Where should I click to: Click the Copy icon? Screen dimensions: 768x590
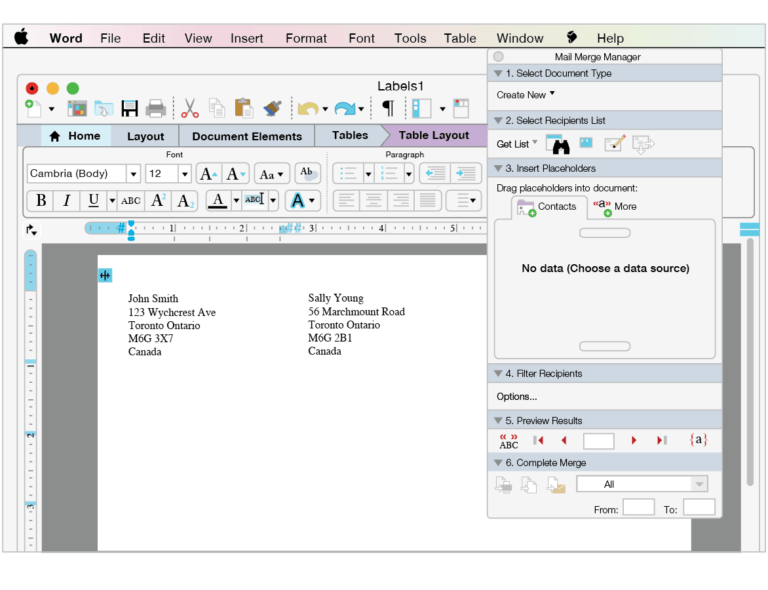217,108
